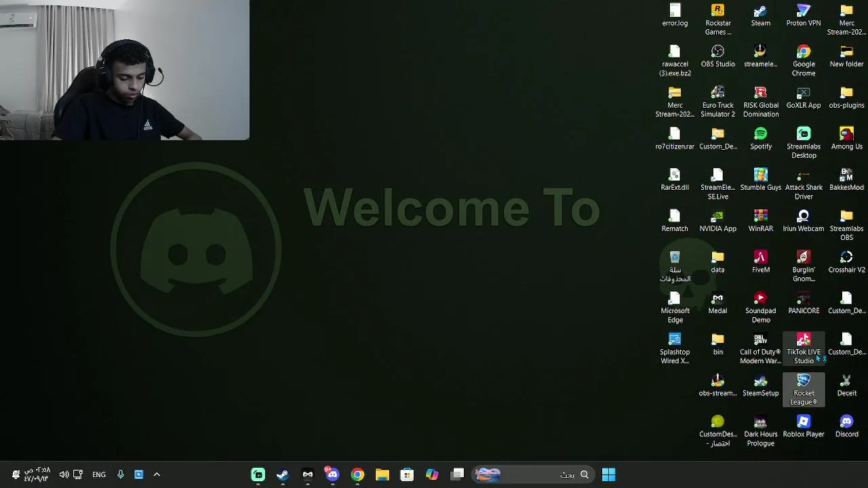
Task: Open the Rockstar Games desktop shortcut
Action: coord(717,20)
